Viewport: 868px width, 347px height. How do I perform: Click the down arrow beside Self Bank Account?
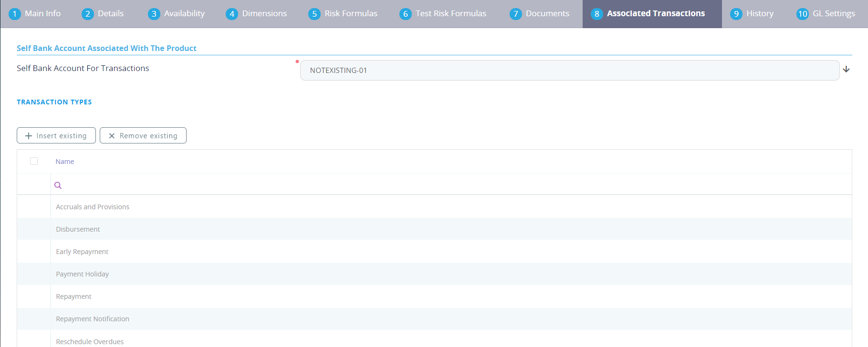[x=846, y=70]
